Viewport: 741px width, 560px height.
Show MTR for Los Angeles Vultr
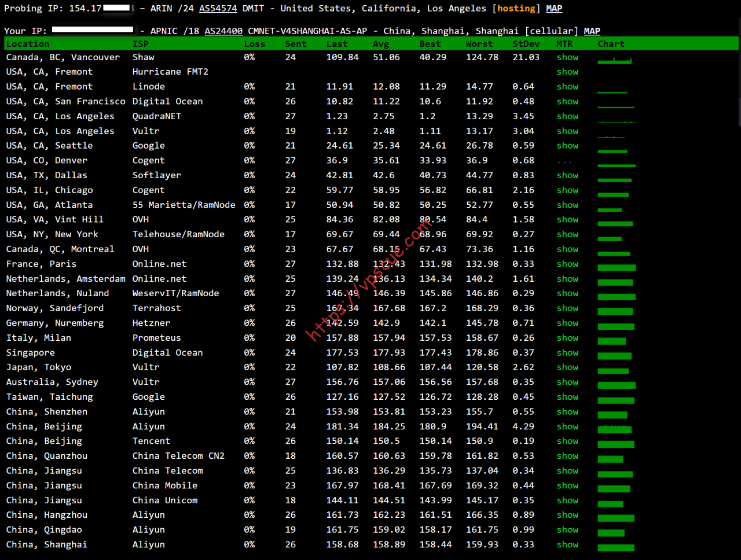(567, 131)
